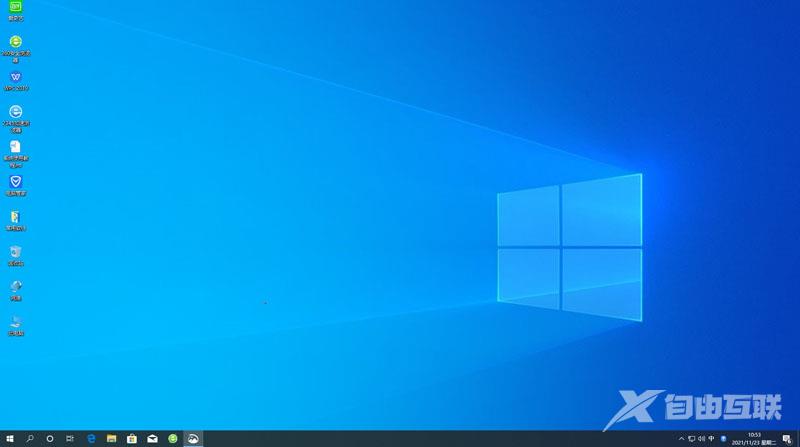Viewport: 800px width, 447px height.
Task: Select the This PC desktop icon
Action: tap(15, 322)
